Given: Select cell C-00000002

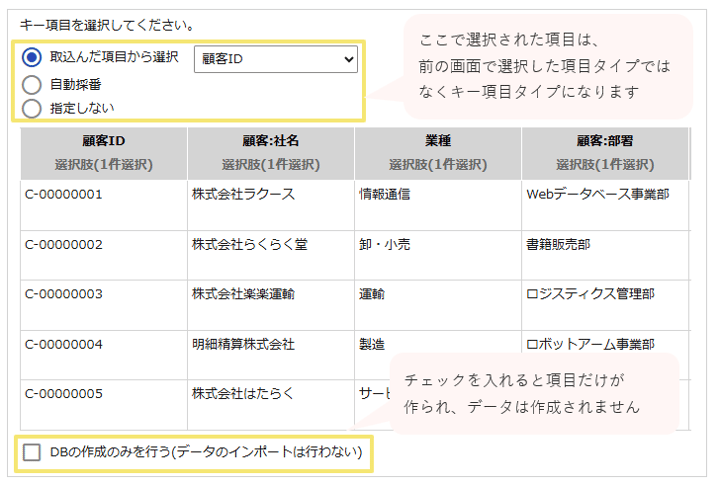Looking at the screenshot, I should coord(64,245).
